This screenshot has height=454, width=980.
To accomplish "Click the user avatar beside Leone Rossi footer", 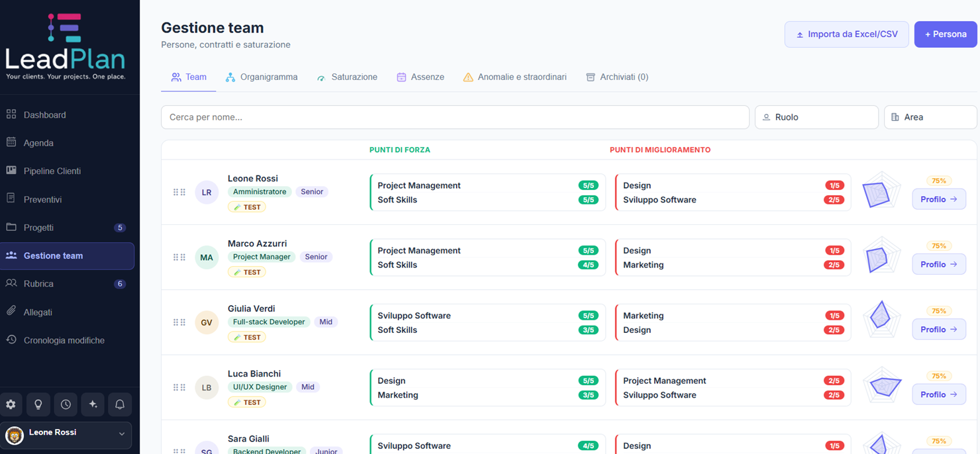I will pos(15,435).
